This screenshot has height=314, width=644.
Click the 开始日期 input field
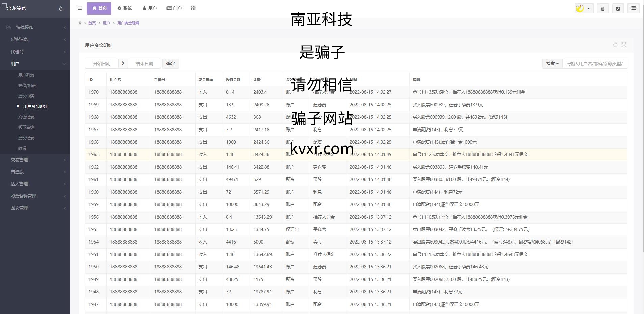click(x=102, y=63)
